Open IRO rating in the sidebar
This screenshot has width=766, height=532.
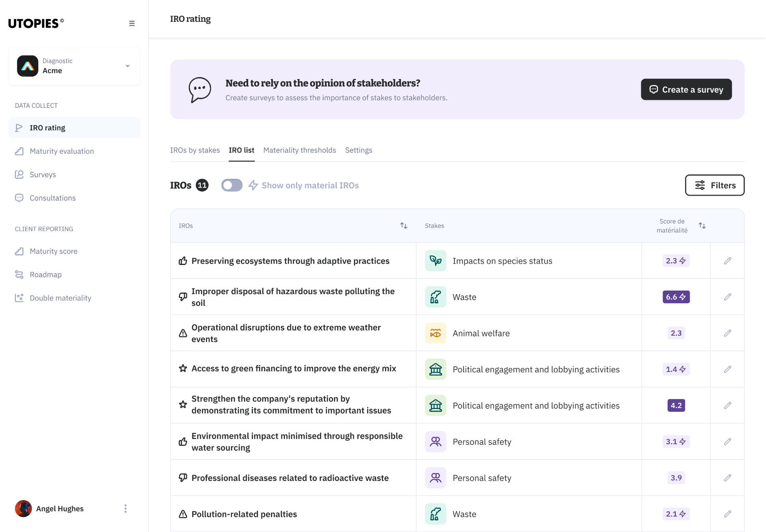(x=75, y=128)
